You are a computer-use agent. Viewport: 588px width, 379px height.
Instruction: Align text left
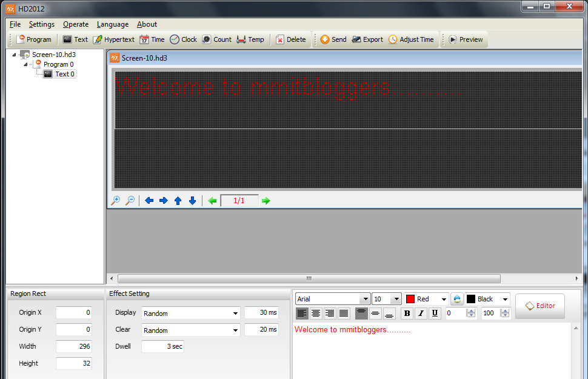click(302, 313)
